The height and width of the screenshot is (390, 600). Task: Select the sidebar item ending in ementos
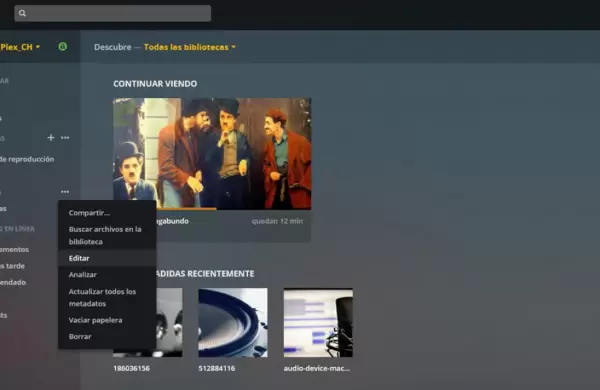tap(14, 249)
